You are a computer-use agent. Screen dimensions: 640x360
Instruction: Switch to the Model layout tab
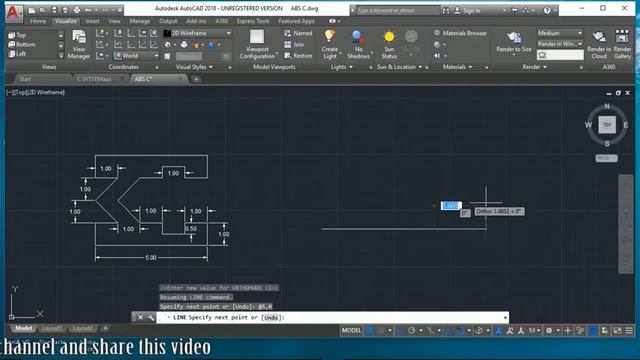[24, 328]
